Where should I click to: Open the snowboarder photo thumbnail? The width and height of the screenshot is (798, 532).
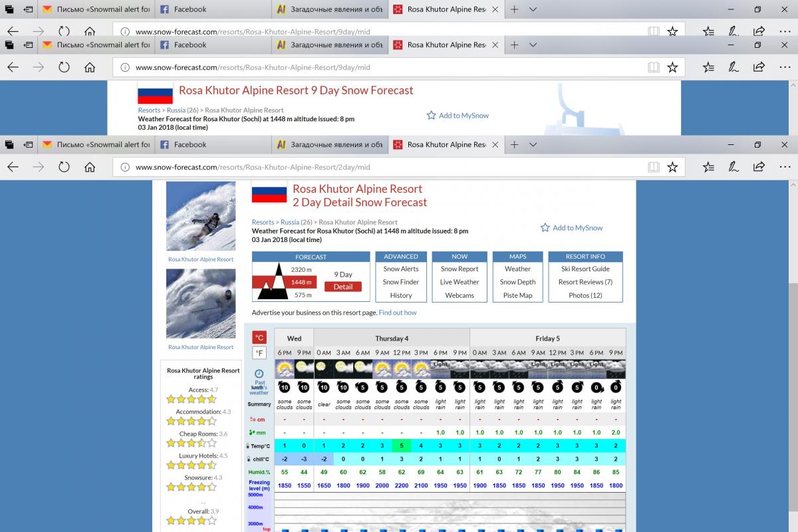(201, 217)
